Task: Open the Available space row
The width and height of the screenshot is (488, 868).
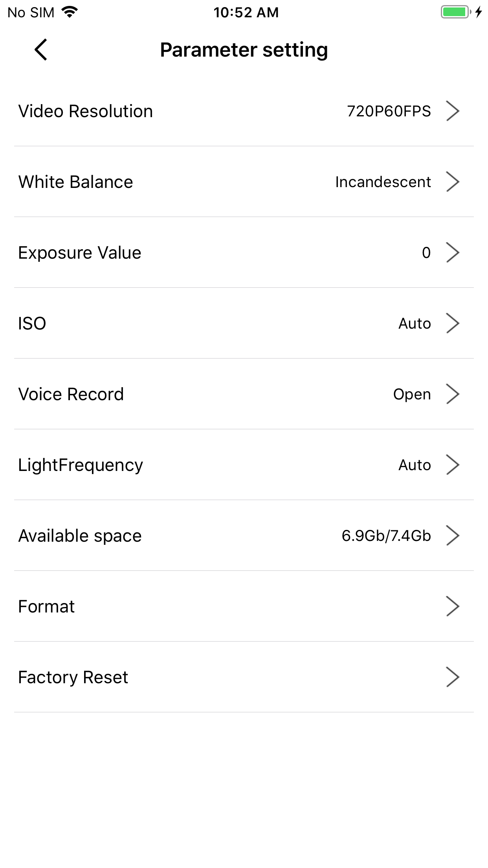Action: point(244,535)
